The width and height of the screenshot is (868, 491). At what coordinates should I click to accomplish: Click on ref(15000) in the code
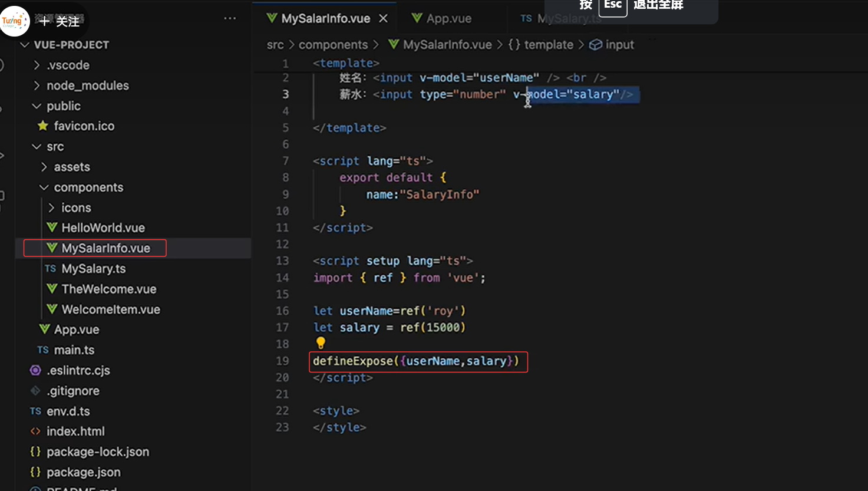[x=433, y=327]
